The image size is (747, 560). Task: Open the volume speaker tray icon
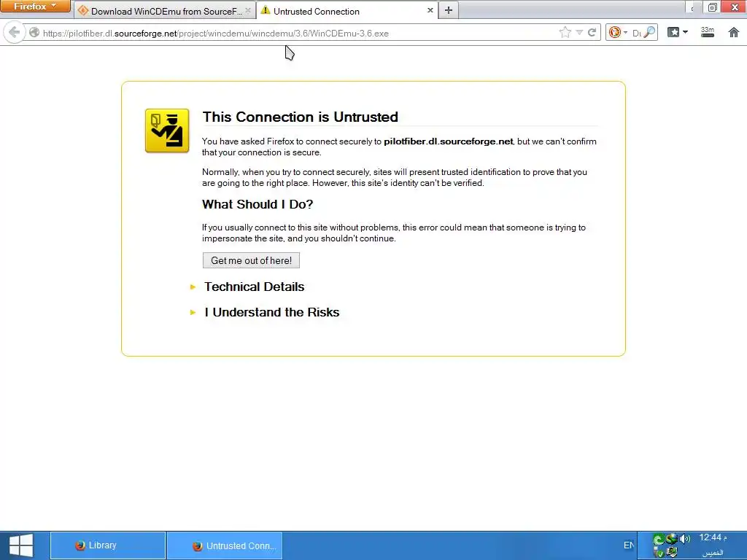pyautogui.click(x=685, y=539)
